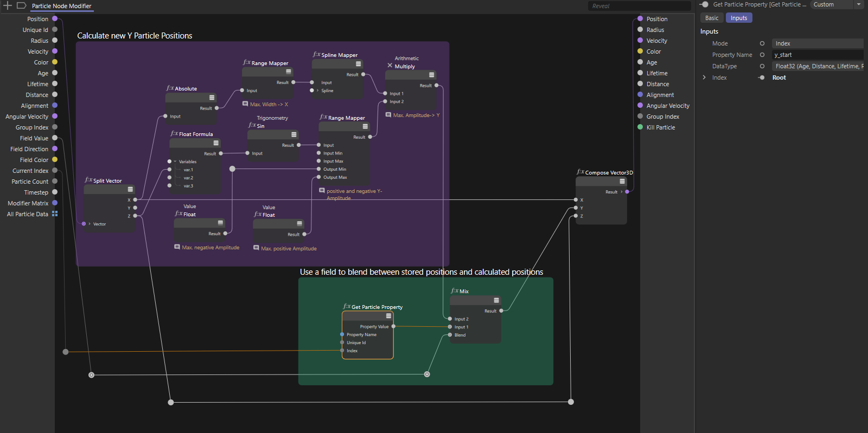Screen dimensions: 868x433
Task: Toggle the Mode port circle
Action: point(762,43)
